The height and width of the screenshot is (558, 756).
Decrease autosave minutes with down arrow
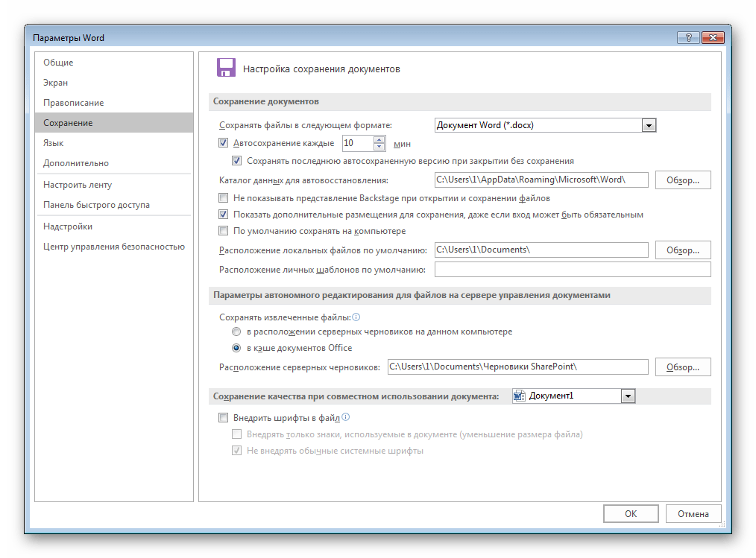coord(379,147)
